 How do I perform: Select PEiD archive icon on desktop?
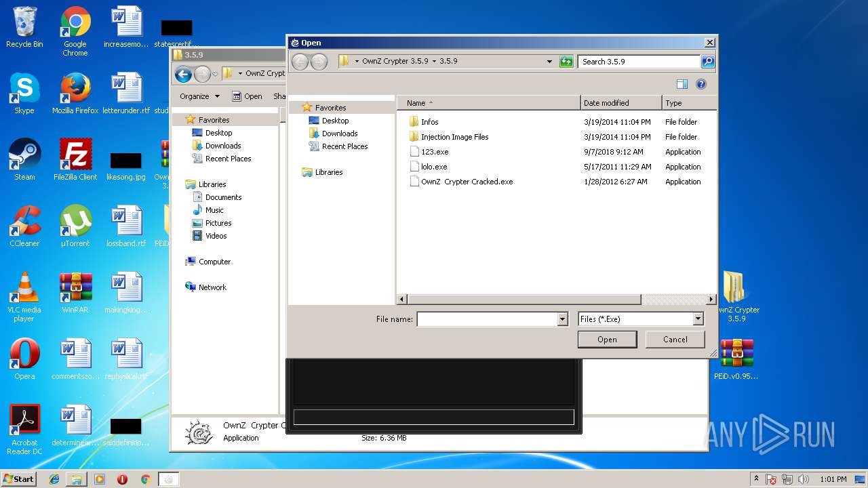click(x=736, y=359)
